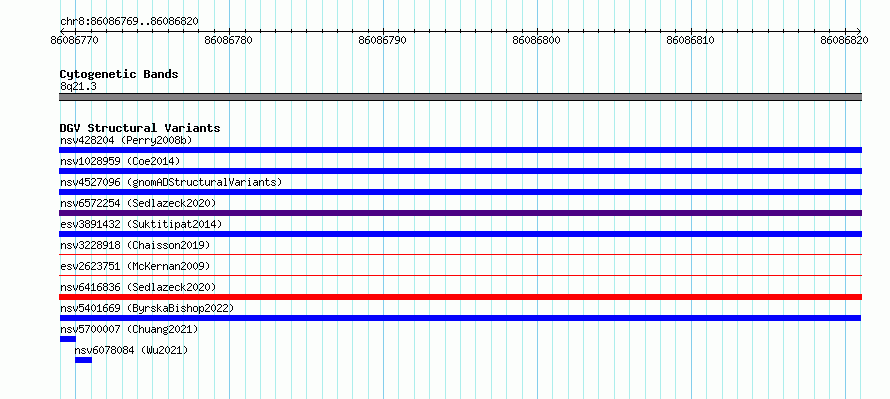Open nsv5401669 (ByrskaBishop2022) label
Image resolution: width=890 pixels, height=399 pixels.
pyautogui.click(x=146, y=308)
